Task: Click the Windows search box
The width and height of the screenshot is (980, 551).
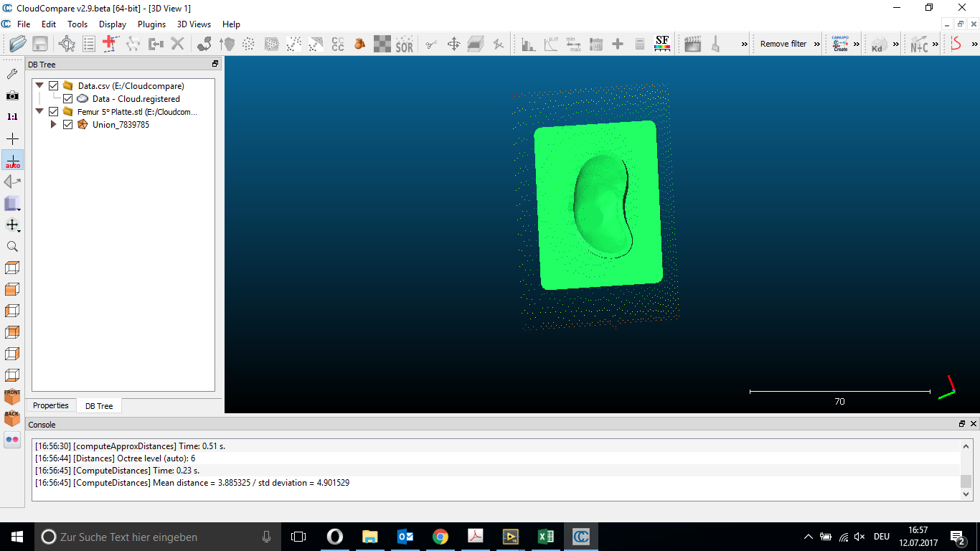Action: tap(158, 537)
